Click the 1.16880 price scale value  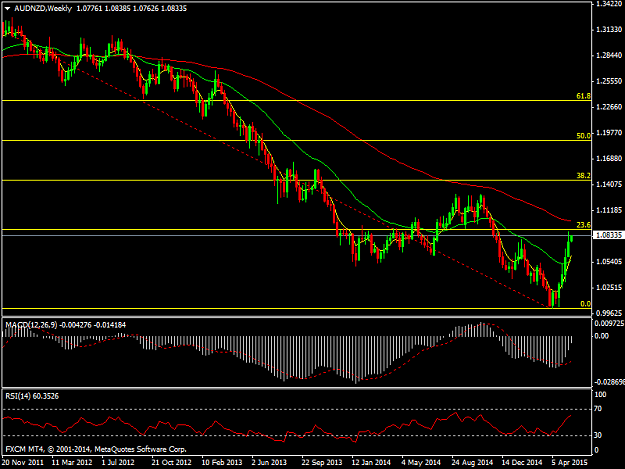[x=609, y=159]
